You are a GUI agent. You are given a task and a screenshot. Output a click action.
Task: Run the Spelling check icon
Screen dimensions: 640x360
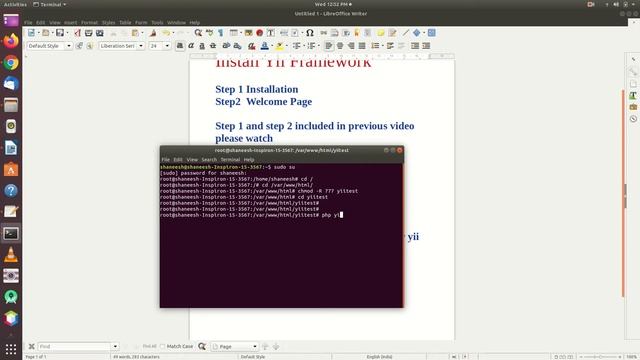point(209,33)
